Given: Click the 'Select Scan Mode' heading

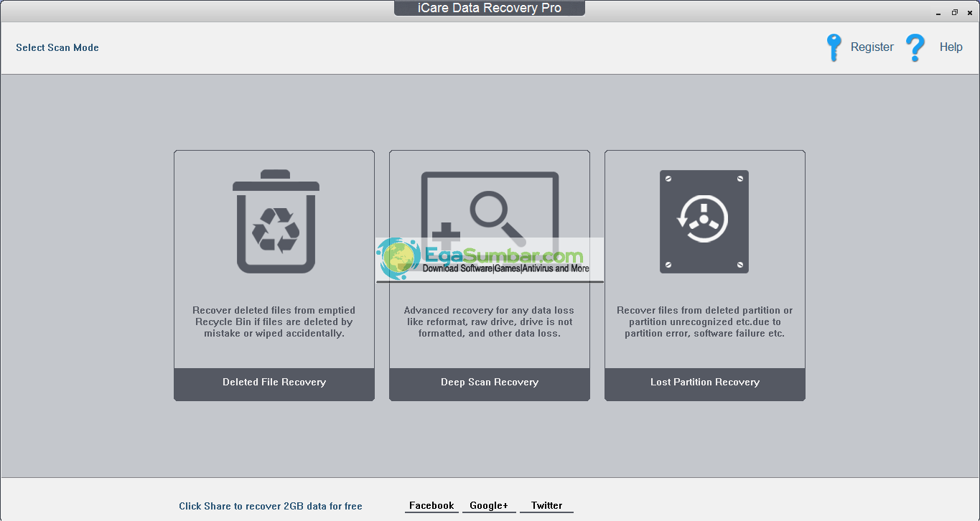Looking at the screenshot, I should (57, 47).
